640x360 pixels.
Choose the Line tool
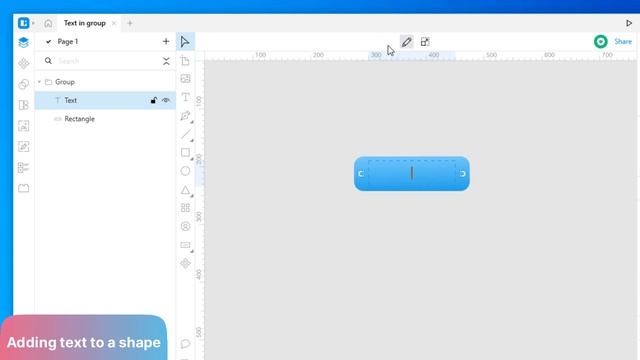[186, 134]
